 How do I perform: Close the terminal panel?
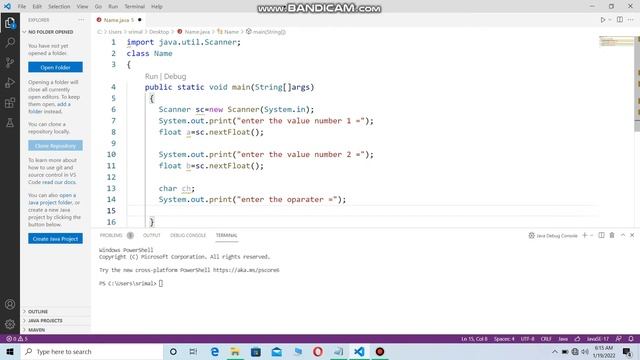tap(632, 235)
